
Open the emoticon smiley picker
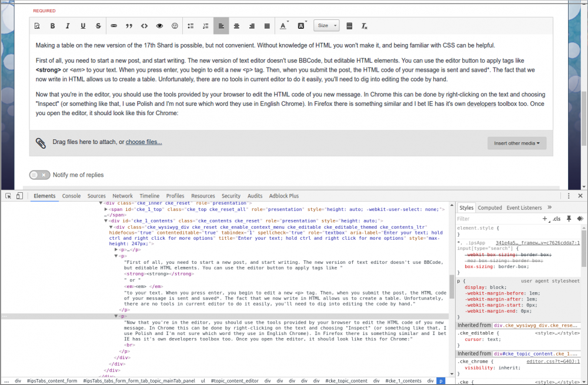175,26
